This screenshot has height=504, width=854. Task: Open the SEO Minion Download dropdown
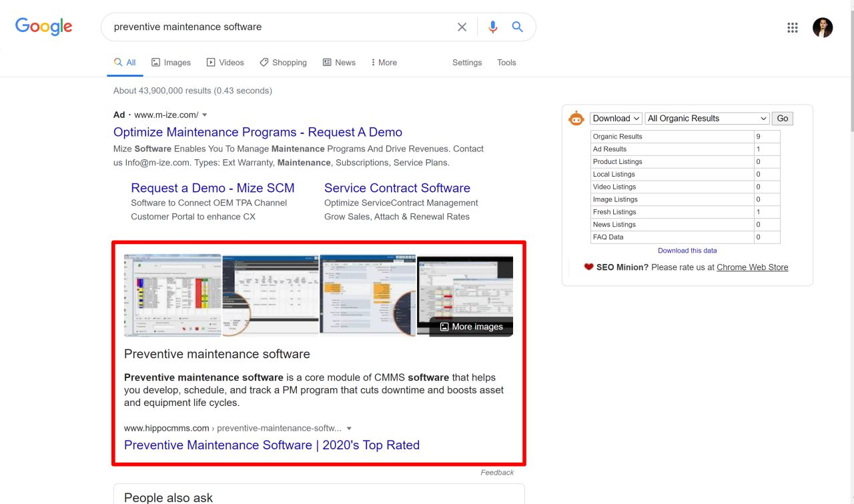point(616,119)
